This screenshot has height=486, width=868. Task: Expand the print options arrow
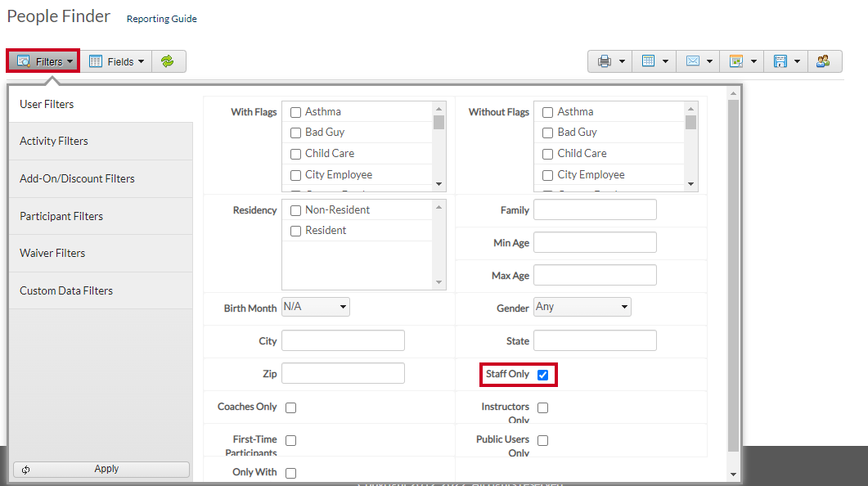tap(622, 61)
